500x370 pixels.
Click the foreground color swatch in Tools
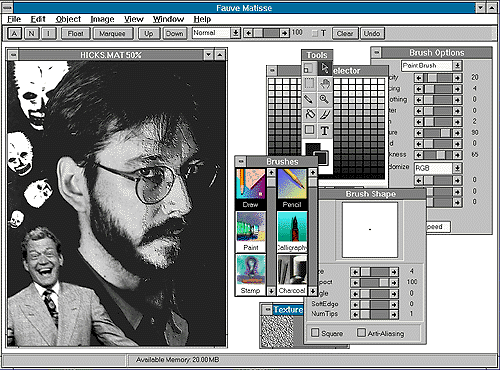point(312,149)
